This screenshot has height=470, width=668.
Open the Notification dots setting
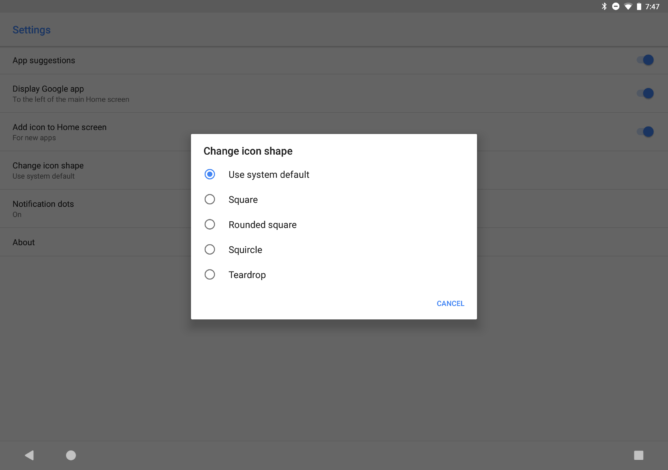point(95,208)
